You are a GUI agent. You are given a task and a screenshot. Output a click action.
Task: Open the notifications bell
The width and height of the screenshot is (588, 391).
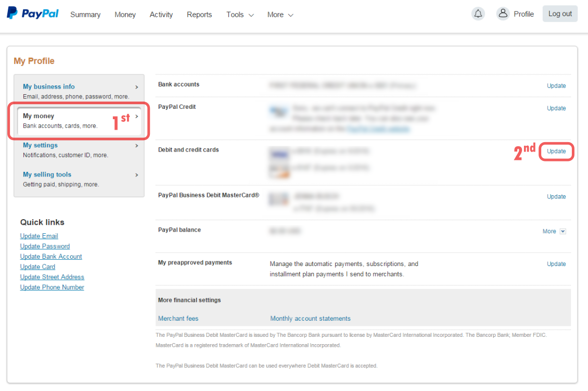478,14
